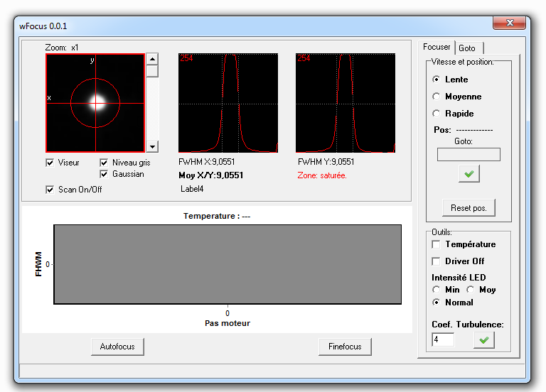Select Rapide speed radio button

436,114
